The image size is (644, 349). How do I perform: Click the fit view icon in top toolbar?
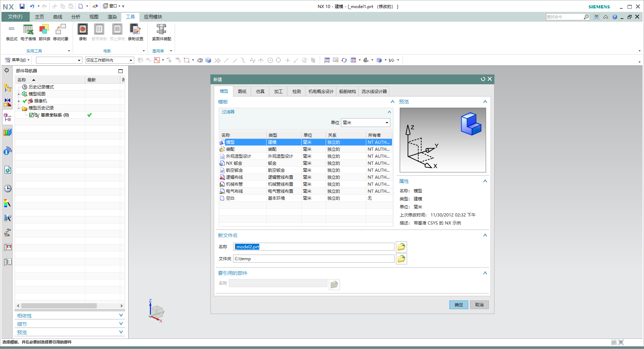tap(327, 60)
